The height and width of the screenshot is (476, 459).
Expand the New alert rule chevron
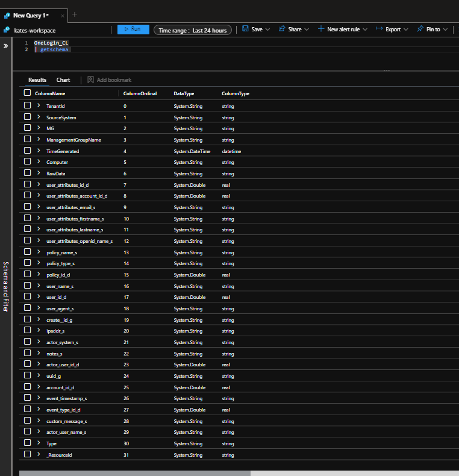pyautogui.click(x=365, y=30)
